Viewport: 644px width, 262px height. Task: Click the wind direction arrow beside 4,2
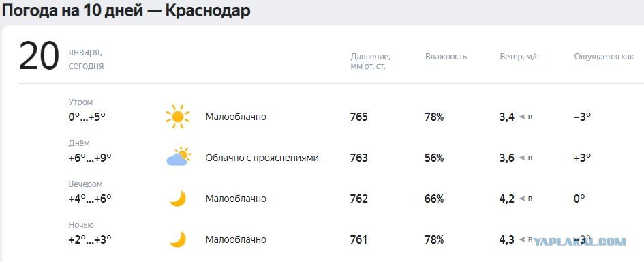point(522,199)
